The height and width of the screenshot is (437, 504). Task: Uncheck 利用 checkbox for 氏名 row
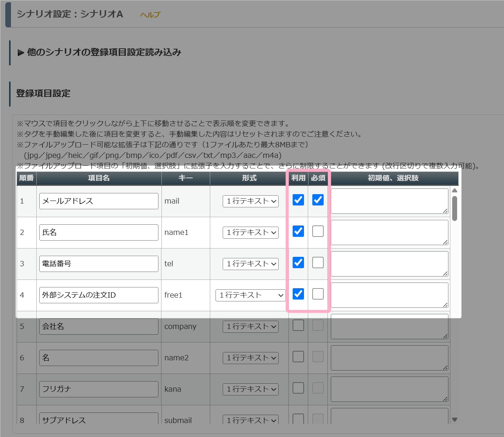298,231
